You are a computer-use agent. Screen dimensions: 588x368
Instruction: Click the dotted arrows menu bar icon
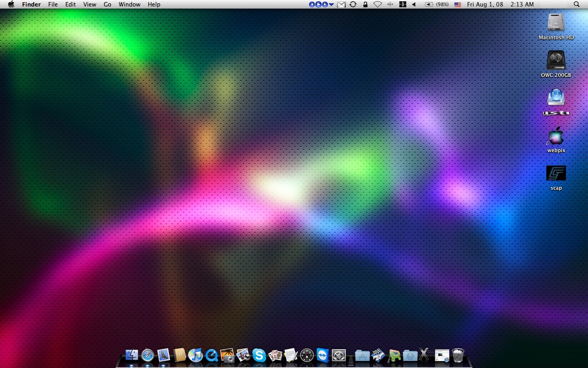point(390,4)
